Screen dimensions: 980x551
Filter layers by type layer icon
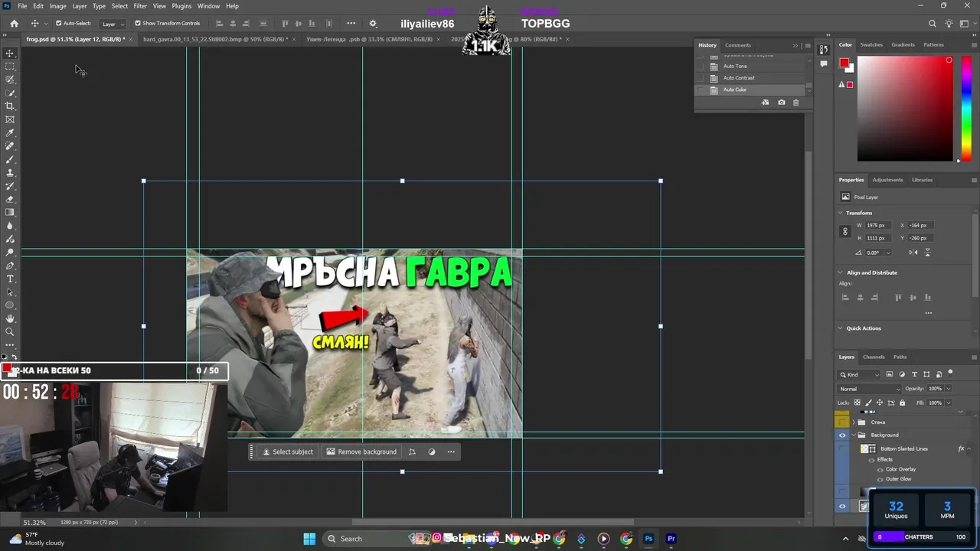point(914,374)
